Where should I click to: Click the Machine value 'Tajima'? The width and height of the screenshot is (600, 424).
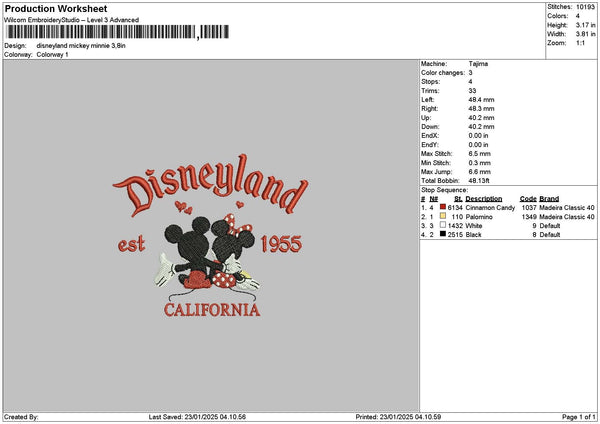coord(478,64)
